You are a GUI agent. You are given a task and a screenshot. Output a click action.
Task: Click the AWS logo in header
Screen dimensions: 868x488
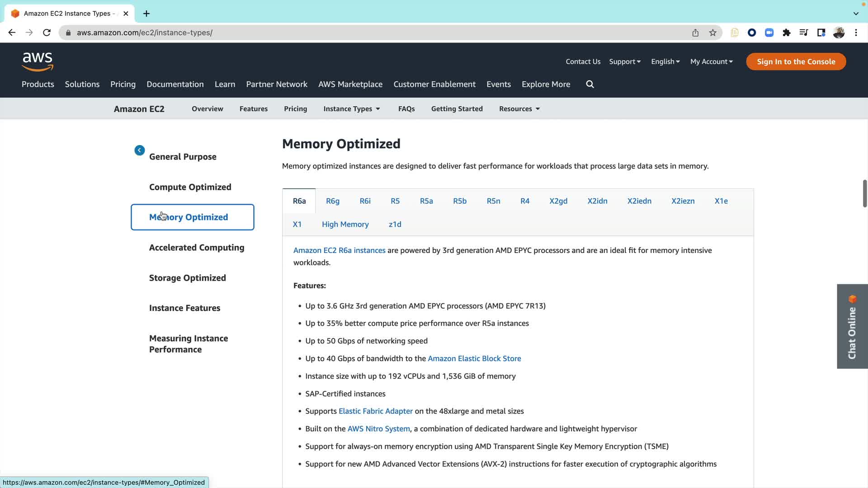[38, 61]
